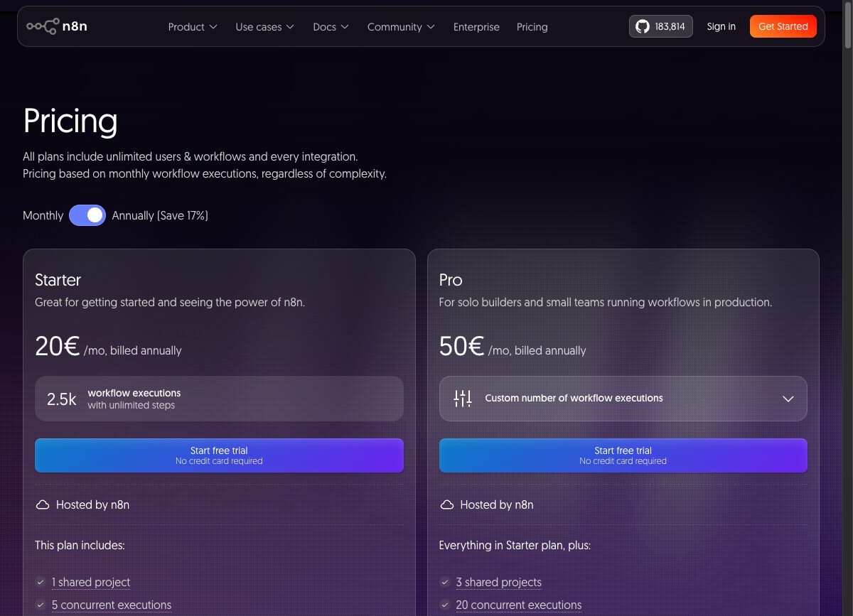Expand the Docs menu

tap(331, 27)
